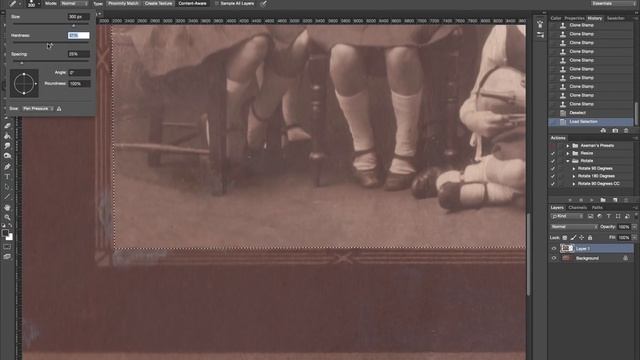Expand the Resize action set
Viewport: 640px width, 360px height.
point(567,153)
